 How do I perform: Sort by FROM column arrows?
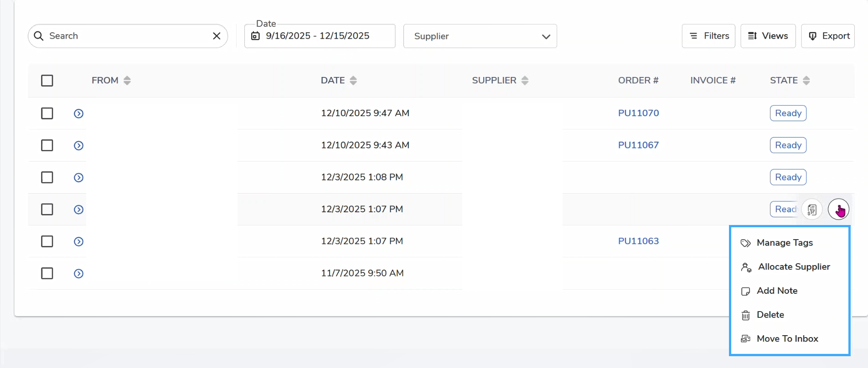127,81
